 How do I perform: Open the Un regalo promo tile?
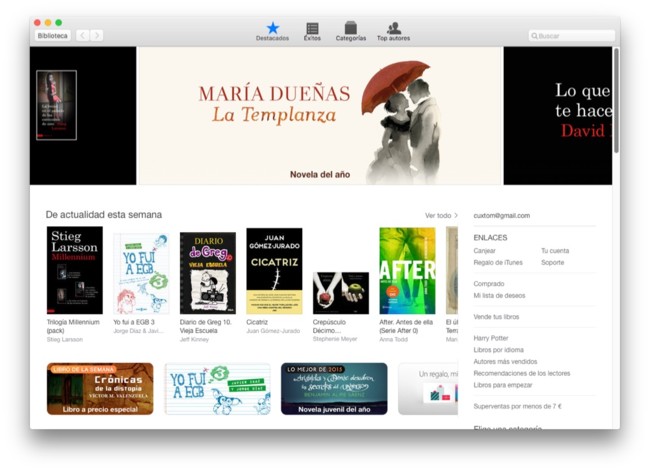point(428,389)
